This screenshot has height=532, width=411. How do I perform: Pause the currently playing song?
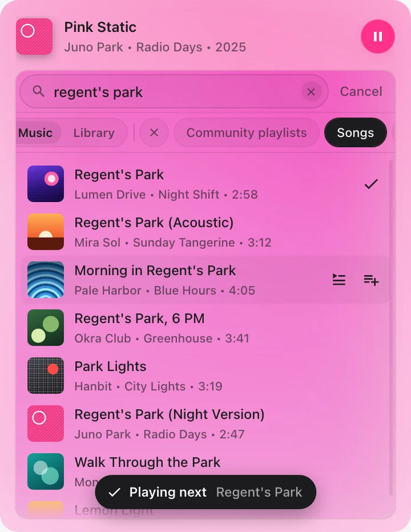pyautogui.click(x=377, y=37)
